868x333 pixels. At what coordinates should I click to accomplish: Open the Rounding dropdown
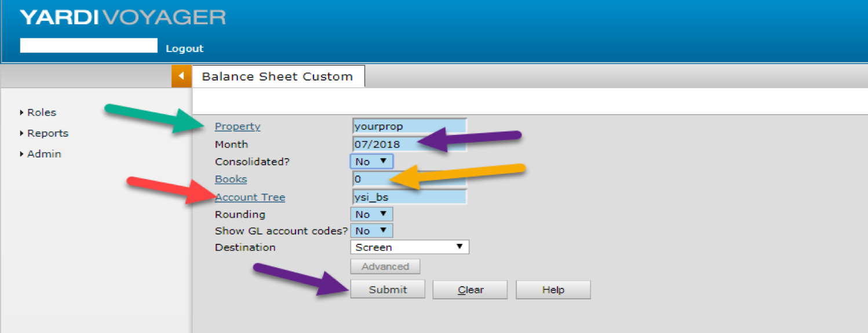pos(371,214)
